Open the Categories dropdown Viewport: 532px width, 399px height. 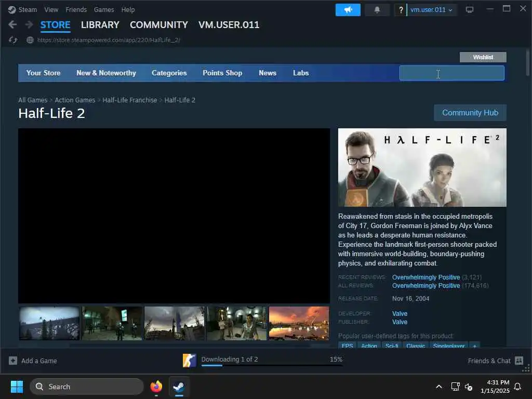pyautogui.click(x=169, y=73)
